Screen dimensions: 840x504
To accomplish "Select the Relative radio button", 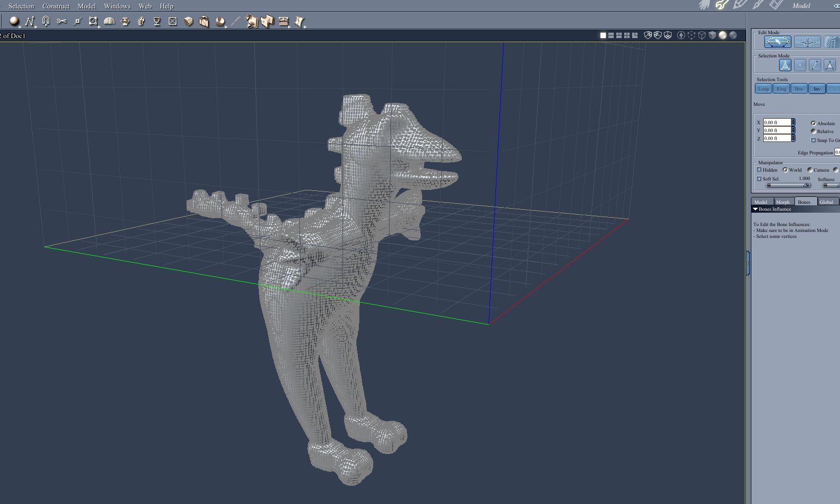I will tap(813, 131).
